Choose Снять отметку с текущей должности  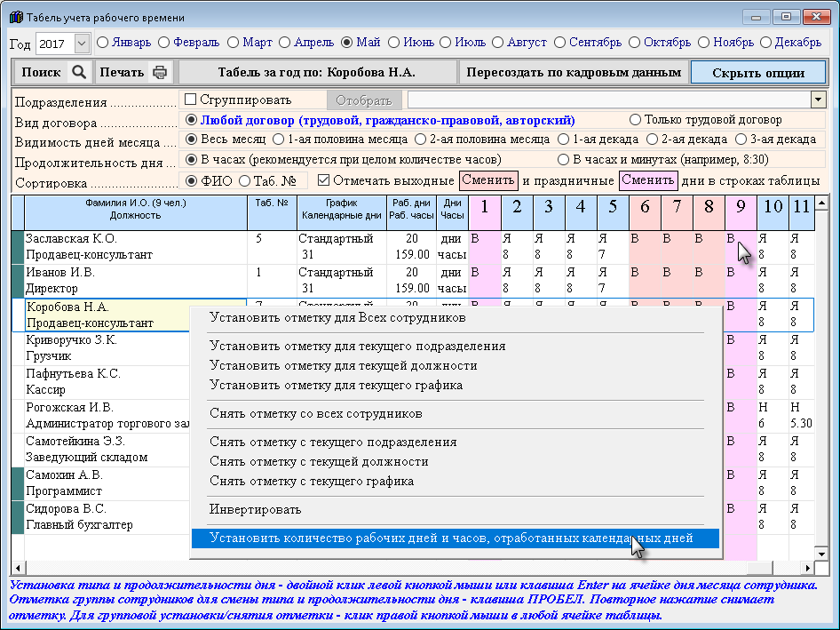pos(455,461)
